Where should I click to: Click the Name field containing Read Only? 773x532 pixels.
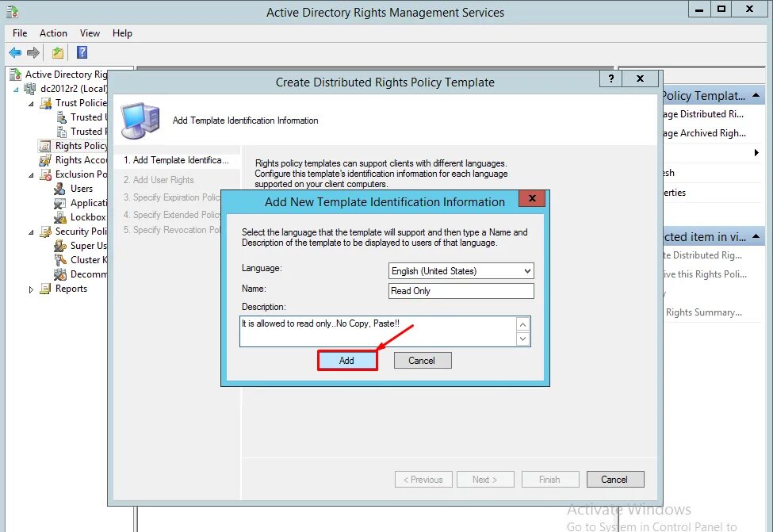pos(461,291)
